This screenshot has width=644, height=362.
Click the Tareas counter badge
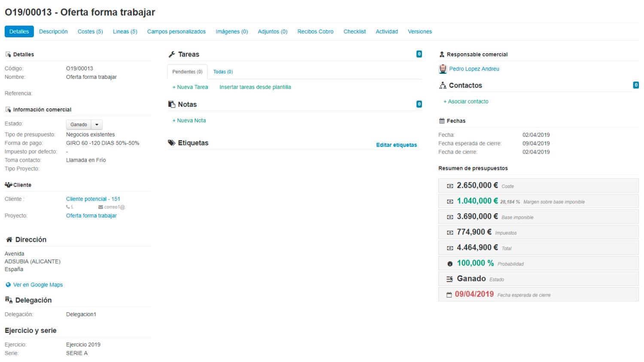coord(419,54)
